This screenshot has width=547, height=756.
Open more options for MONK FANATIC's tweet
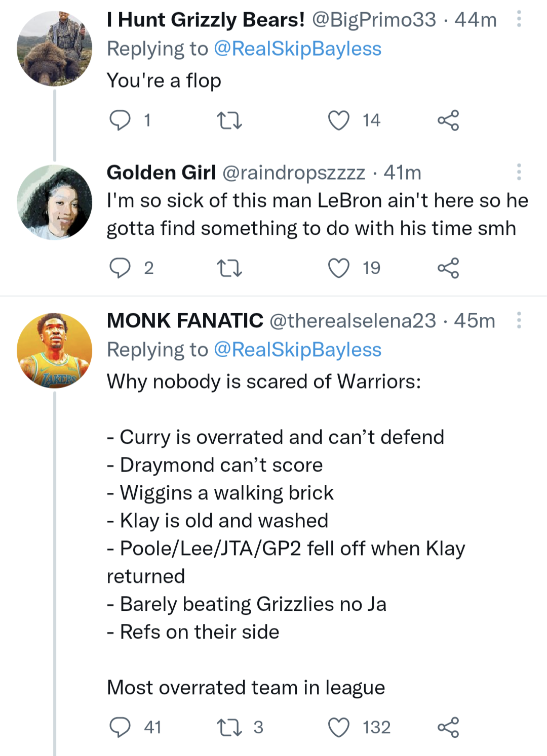click(519, 320)
